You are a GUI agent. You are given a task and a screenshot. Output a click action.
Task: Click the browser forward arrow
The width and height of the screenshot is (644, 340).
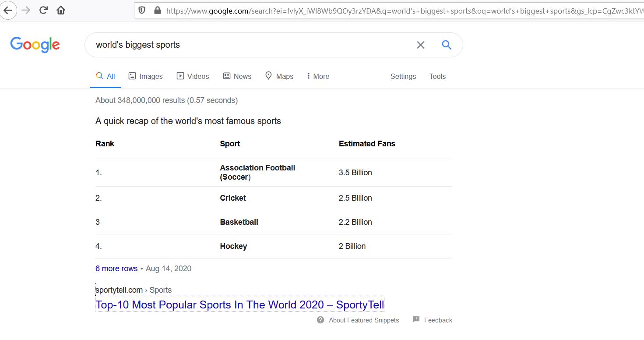[26, 10]
